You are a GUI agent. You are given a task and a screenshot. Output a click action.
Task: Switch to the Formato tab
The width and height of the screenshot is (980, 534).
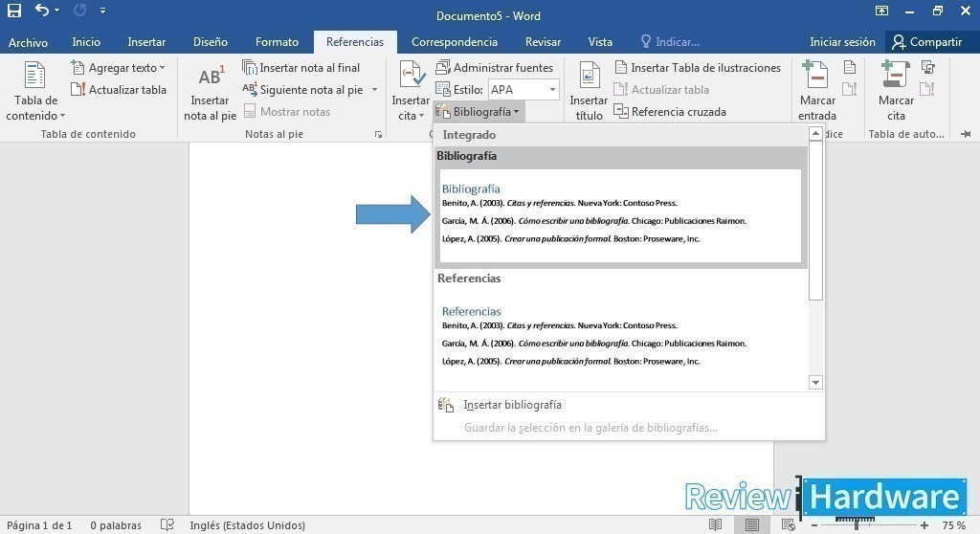277,42
